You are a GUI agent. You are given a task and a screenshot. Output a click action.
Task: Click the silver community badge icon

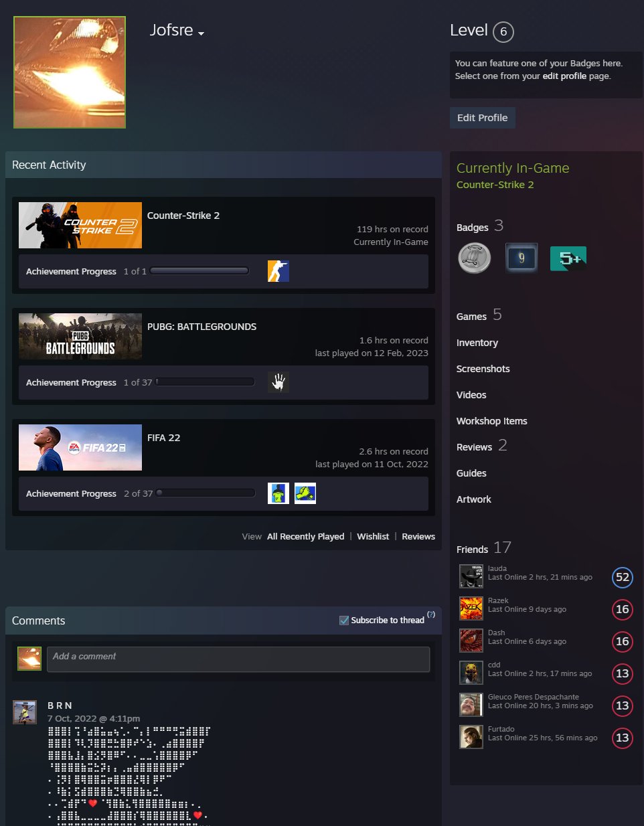475,258
